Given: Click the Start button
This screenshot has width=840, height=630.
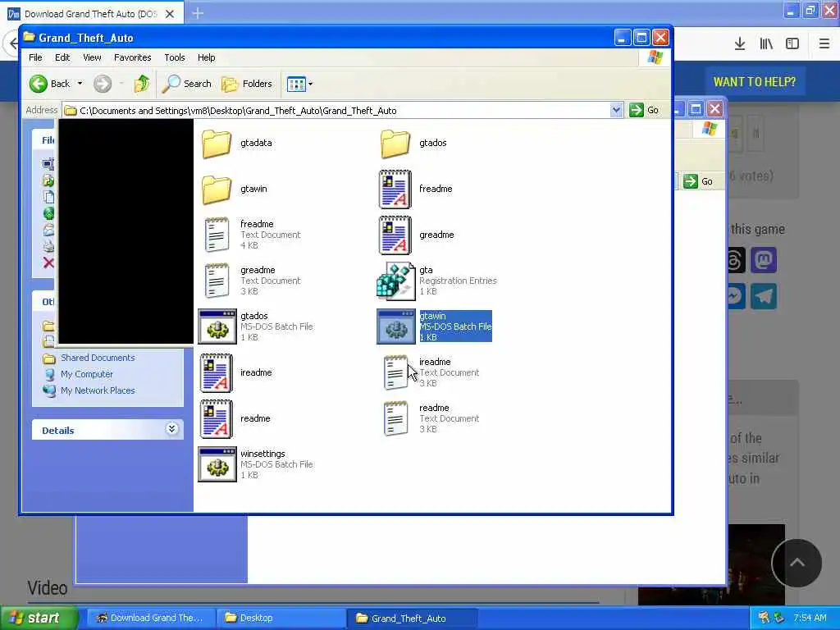Looking at the screenshot, I should tap(39, 619).
